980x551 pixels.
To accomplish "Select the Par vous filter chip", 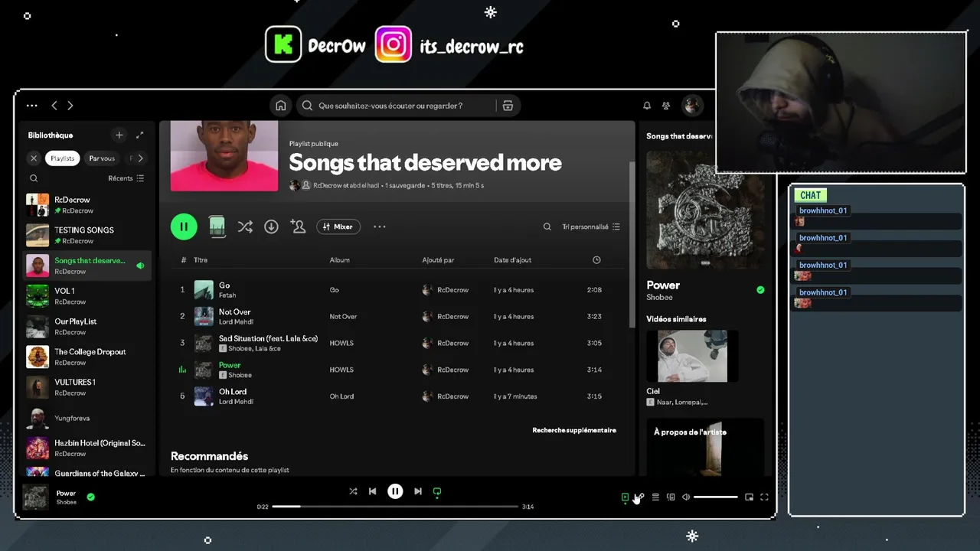I will click(102, 158).
